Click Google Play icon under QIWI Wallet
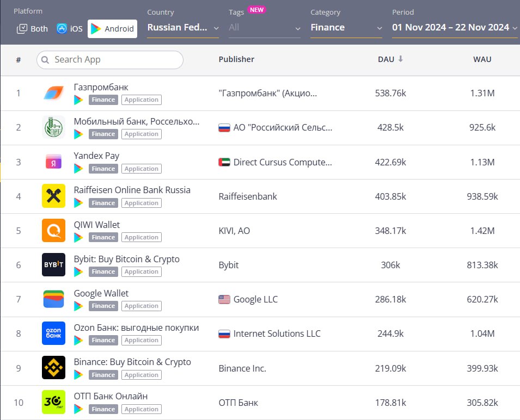Screen dimensions: 520x420 pyautogui.click(x=78, y=237)
